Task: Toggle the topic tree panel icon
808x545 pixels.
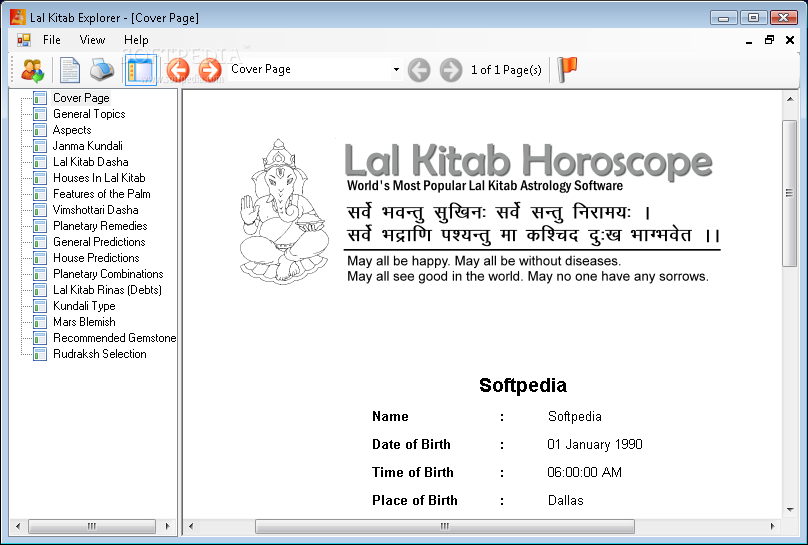Action: coord(140,70)
